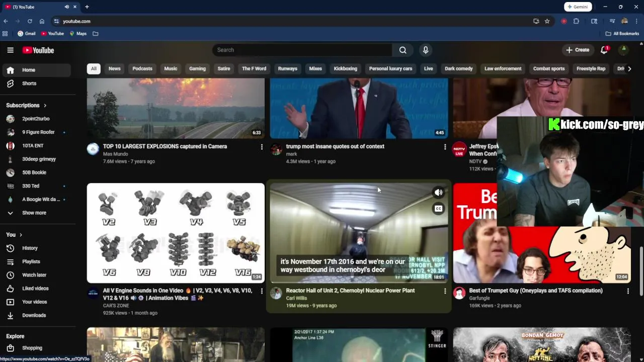The width and height of the screenshot is (644, 362).
Task: Click the YouTube logo
Action: pyautogui.click(x=38, y=50)
